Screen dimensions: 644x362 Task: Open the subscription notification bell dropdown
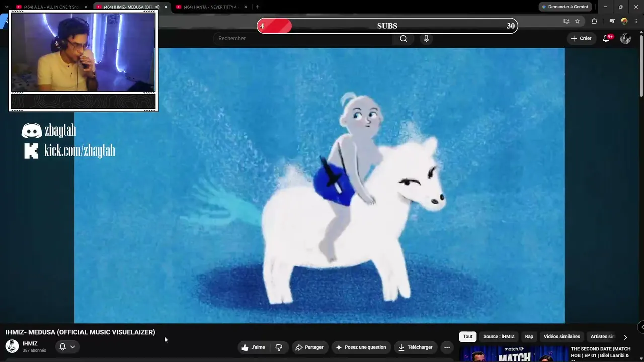click(67, 347)
